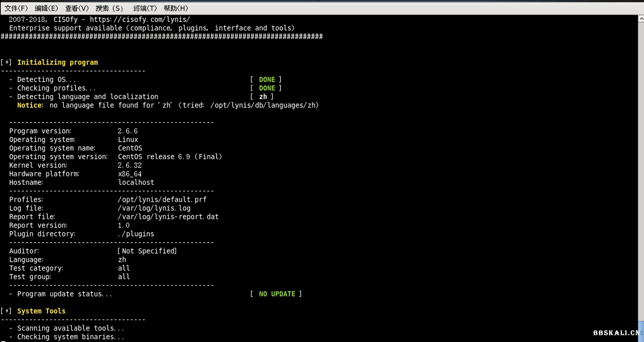Open the 查看(V) menu

click(x=77, y=8)
